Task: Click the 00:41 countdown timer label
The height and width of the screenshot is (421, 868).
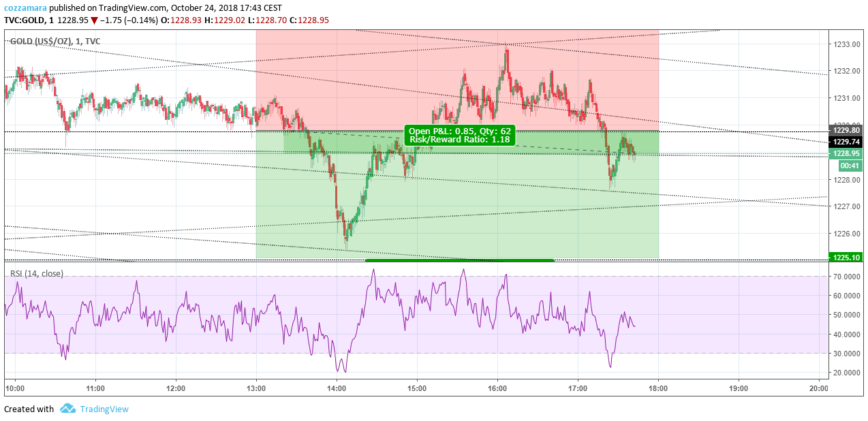Action: pos(850,166)
